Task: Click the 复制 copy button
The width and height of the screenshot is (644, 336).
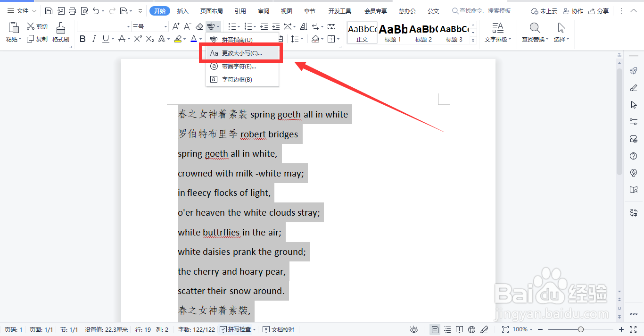Action: [x=37, y=39]
